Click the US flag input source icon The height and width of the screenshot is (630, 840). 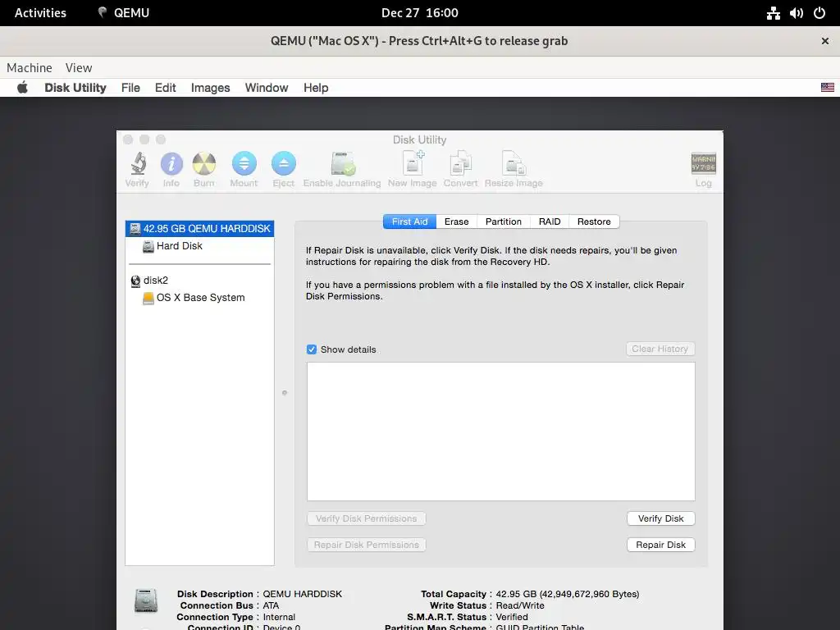pos(827,87)
